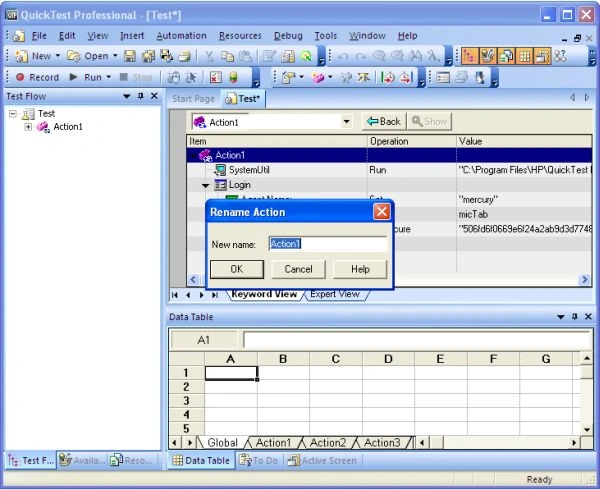Pin the Test Flow pane
600x490 pixels.
click(x=140, y=96)
